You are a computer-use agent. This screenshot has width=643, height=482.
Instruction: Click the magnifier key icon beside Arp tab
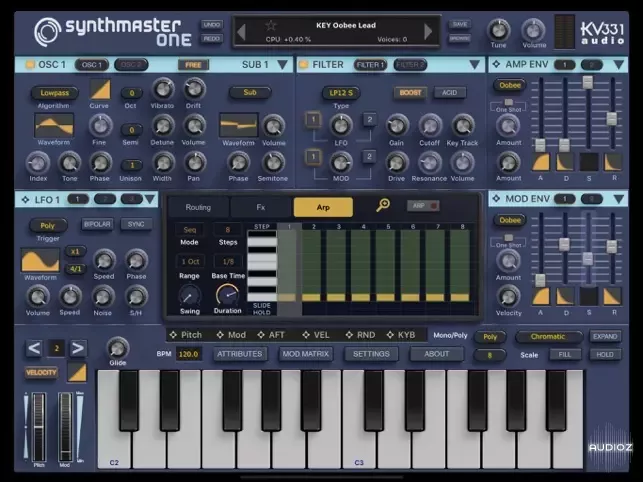click(383, 206)
